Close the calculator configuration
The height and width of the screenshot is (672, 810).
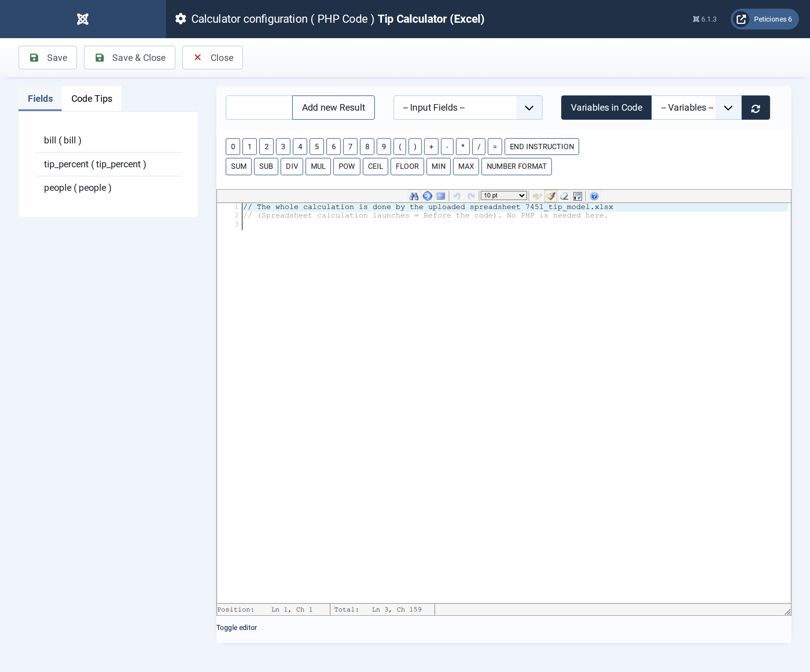pos(213,57)
